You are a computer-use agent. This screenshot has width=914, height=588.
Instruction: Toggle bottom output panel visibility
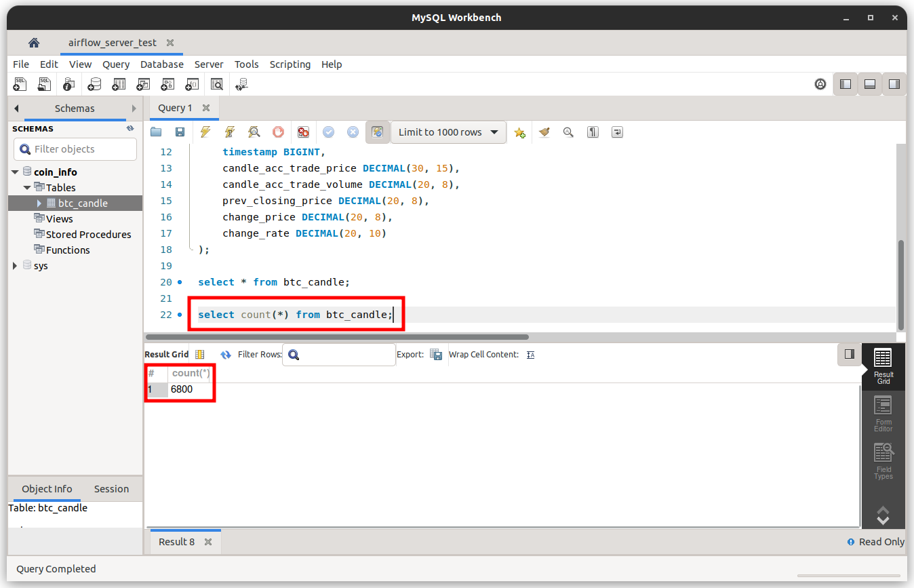coord(870,84)
